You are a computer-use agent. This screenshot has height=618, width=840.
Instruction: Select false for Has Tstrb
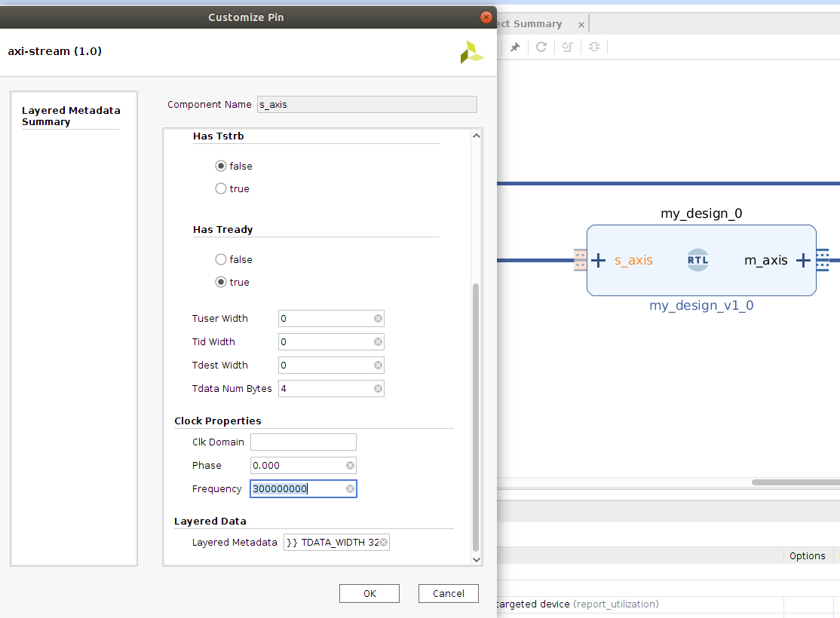pyautogui.click(x=221, y=166)
